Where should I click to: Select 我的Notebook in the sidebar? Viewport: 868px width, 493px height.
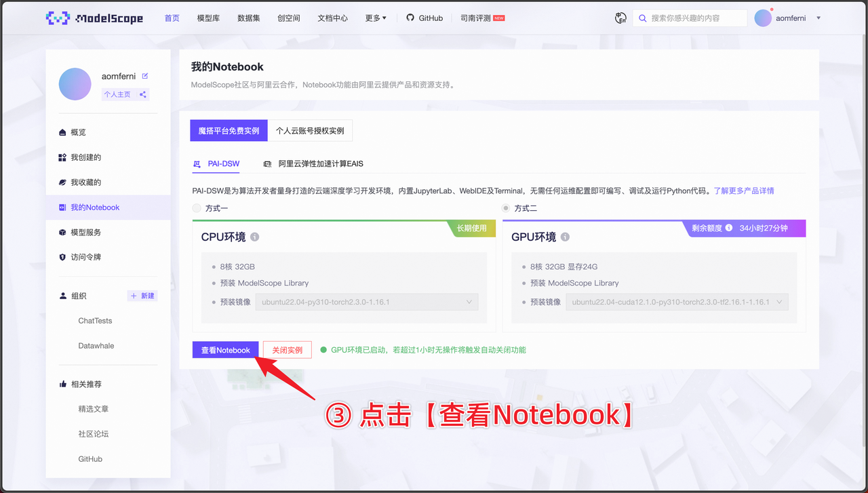tap(108, 208)
